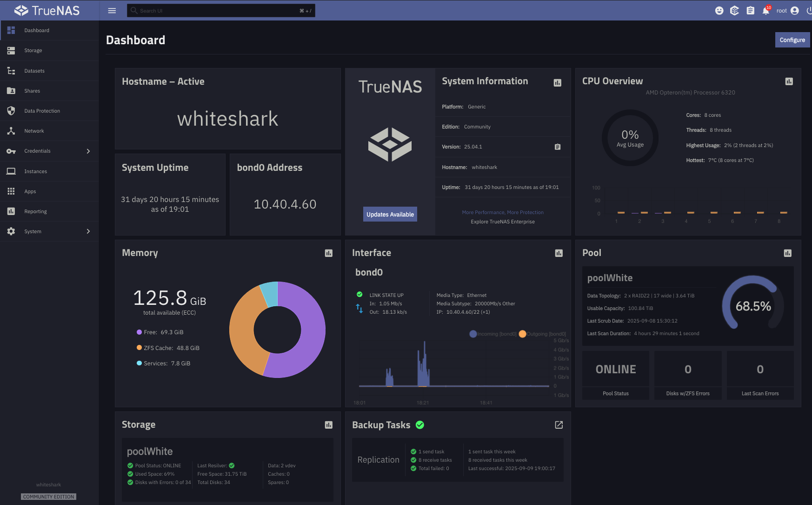The height and width of the screenshot is (505, 812).
Task: Open Interface reports chart icon
Action: (559, 253)
